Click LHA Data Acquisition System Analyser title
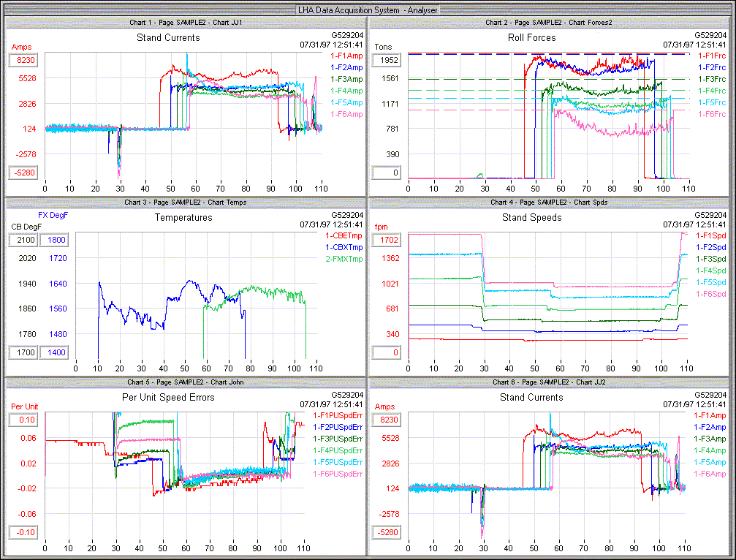The height and width of the screenshot is (560, 736). click(x=368, y=10)
